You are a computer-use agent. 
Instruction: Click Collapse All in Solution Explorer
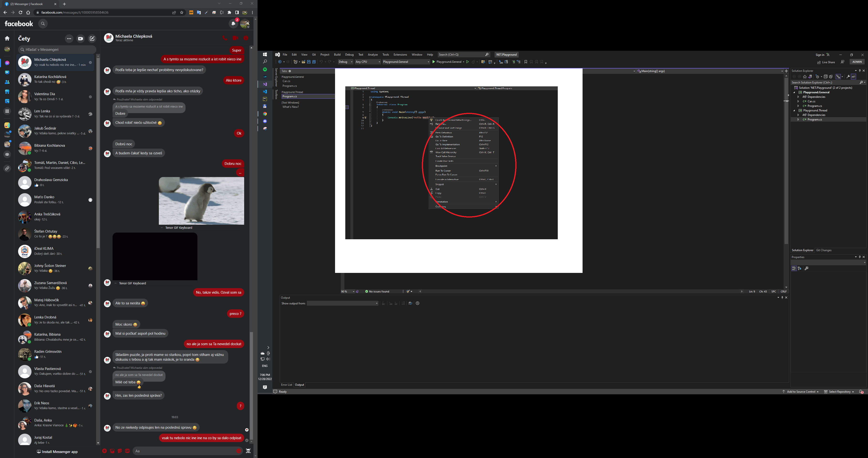(826, 77)
